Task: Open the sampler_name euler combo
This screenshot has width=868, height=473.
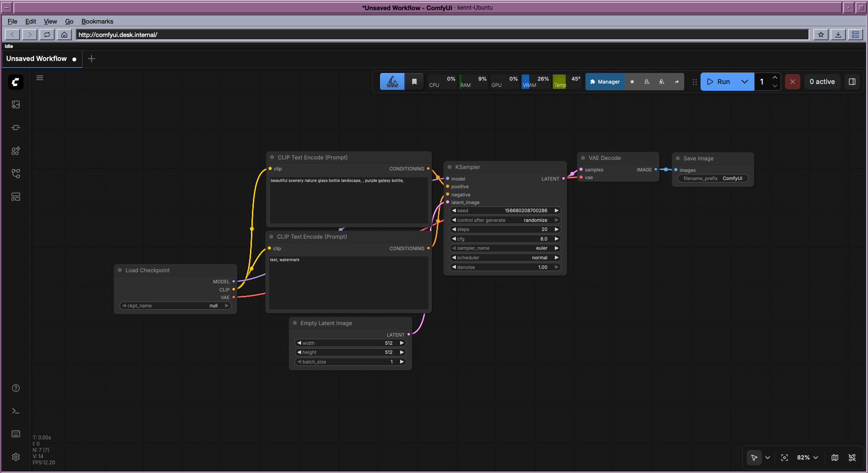Action: (505, 248)
